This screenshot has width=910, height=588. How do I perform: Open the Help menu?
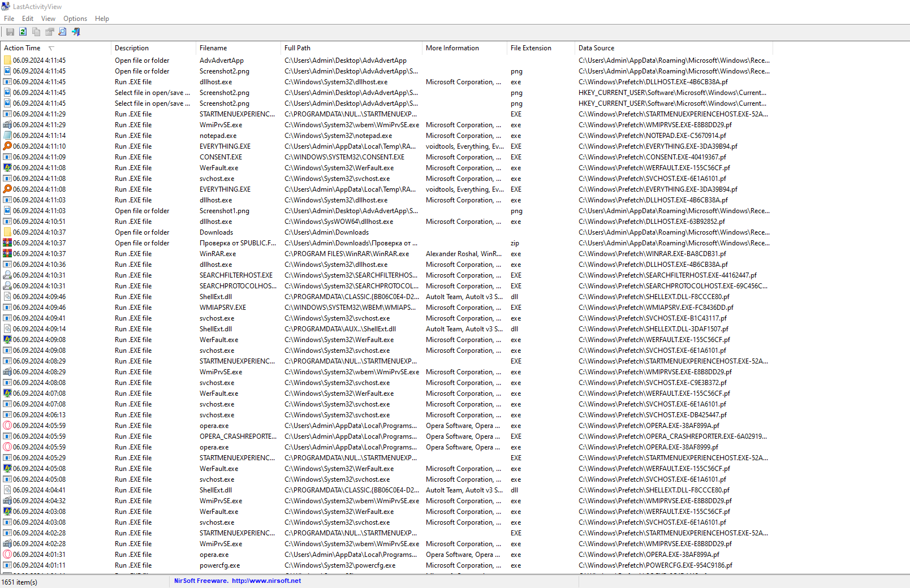tap(102, 19)
